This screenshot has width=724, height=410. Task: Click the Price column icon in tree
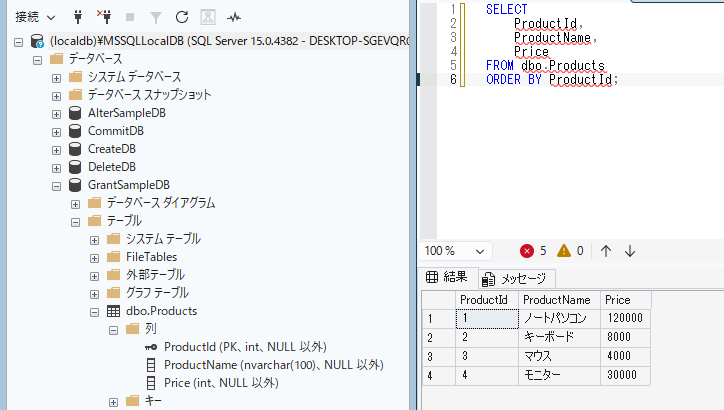pos(151,383)
